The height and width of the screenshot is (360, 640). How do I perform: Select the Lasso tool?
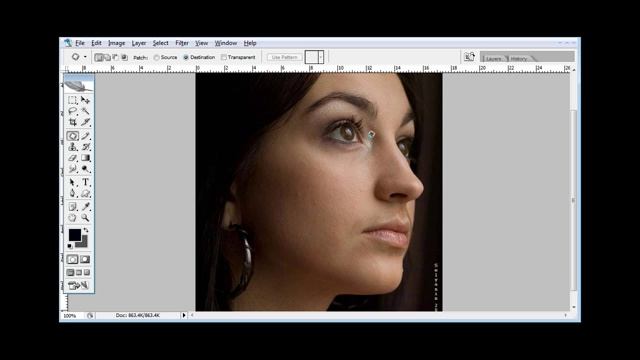(73, 111)
